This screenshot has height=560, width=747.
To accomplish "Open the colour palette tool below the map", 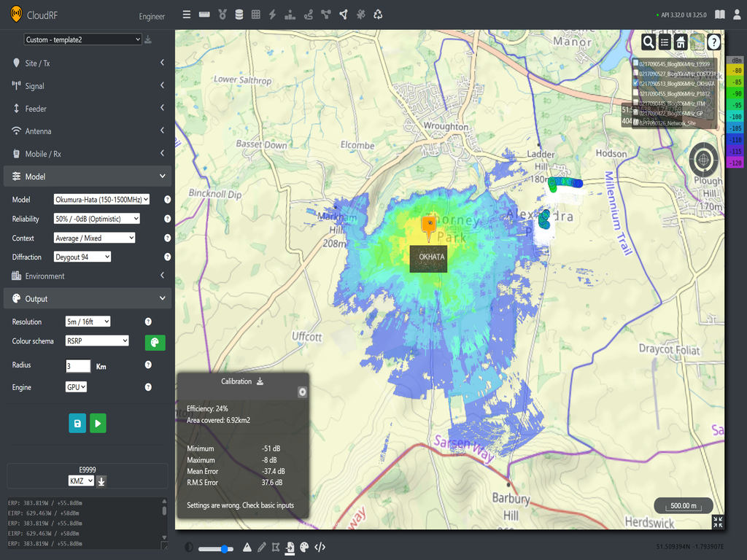I will click(303, 547).
